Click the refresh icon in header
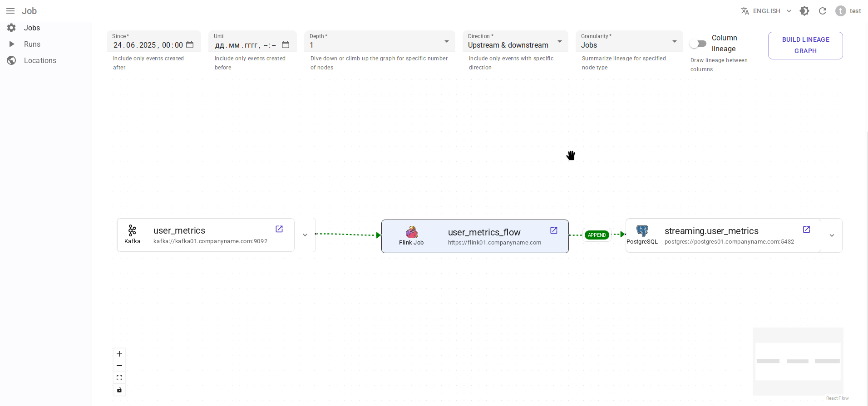This screenshot has height=406, width=868. (x=823, y=11)
